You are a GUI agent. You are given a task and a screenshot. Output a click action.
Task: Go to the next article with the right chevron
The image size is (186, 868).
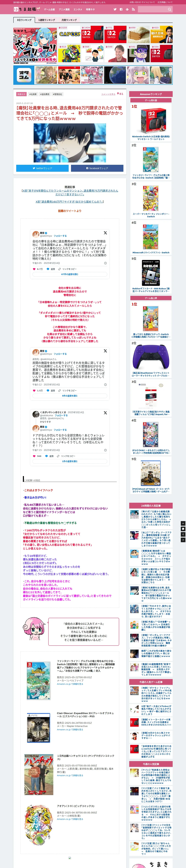click(x=183, y=540)
